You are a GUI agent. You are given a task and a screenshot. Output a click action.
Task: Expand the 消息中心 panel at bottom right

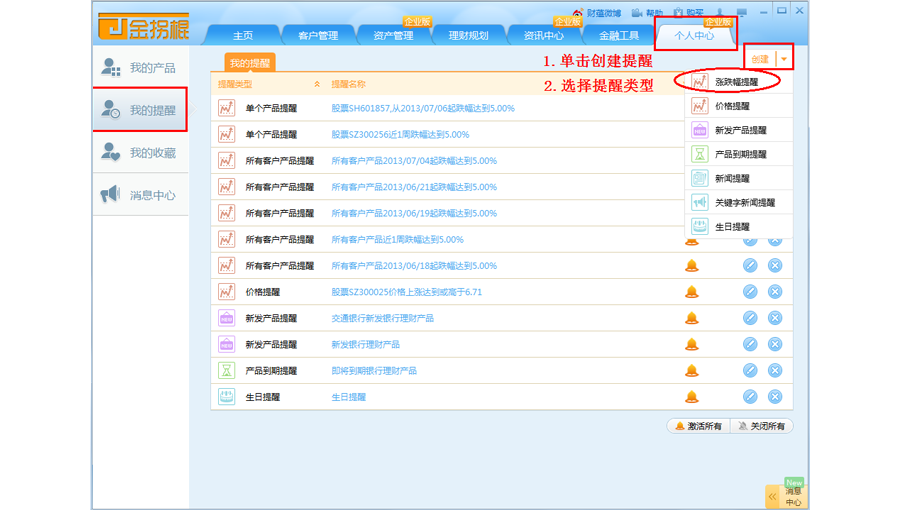point(772,496)
